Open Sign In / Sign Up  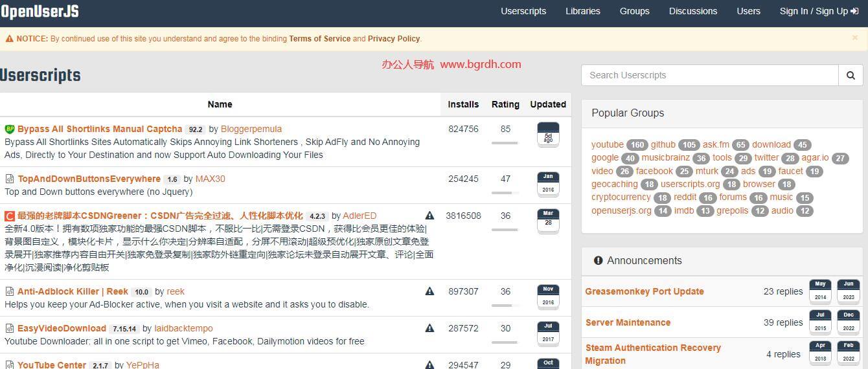[819, 11]
